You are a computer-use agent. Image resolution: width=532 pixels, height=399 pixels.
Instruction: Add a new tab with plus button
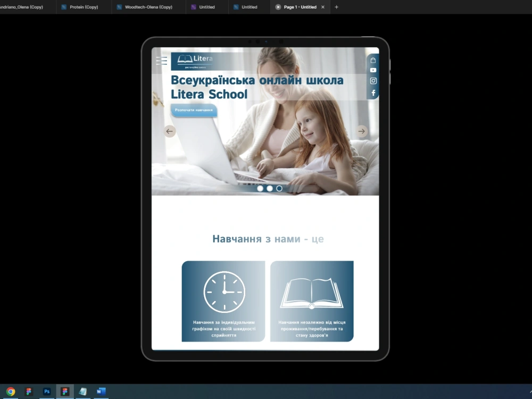tap(337, 7)
